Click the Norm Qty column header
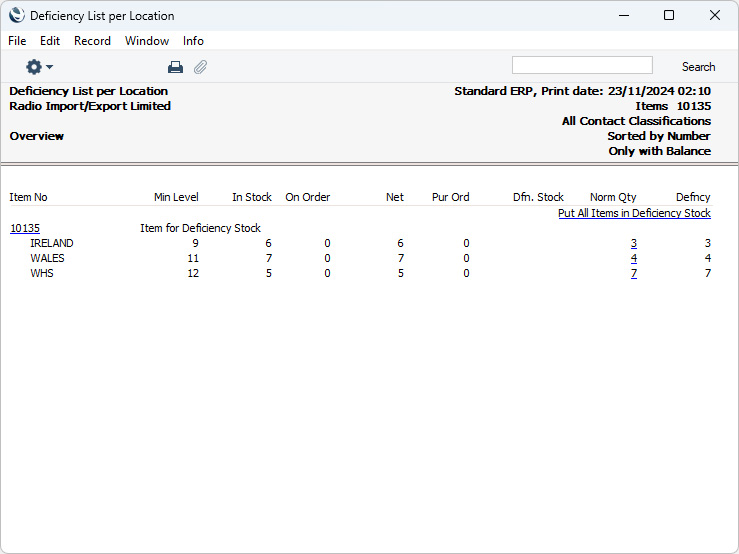The height and width of the screenshot is (554, 739). click(613, 197)
